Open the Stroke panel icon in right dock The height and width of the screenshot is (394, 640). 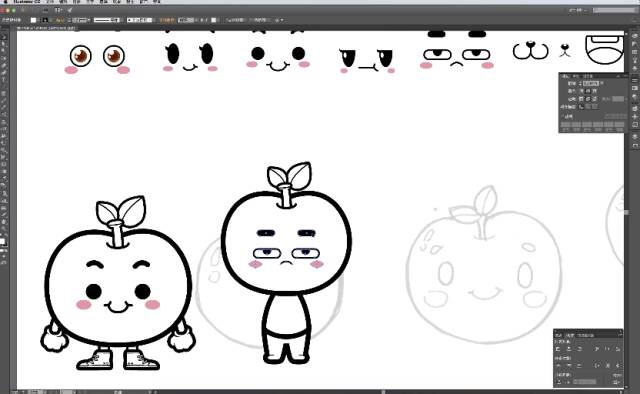(635, 80)
